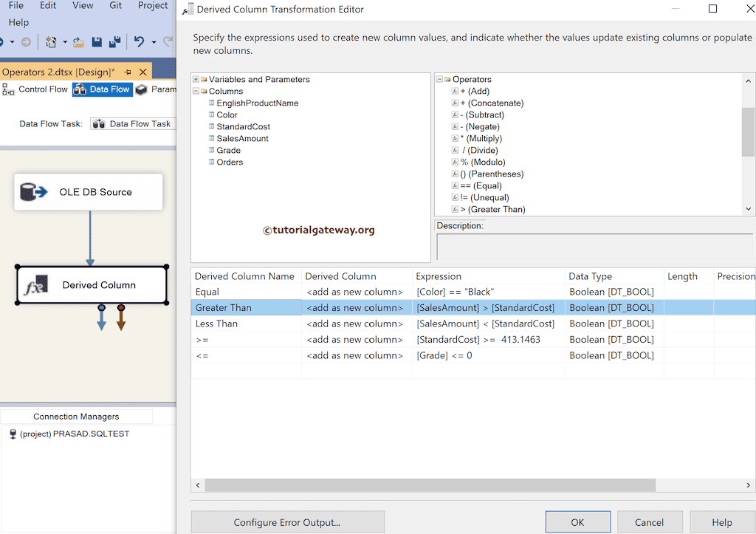Select the () (Parentheses) operator
This screenshot has height=534, width=756.
tap(492, 174)
